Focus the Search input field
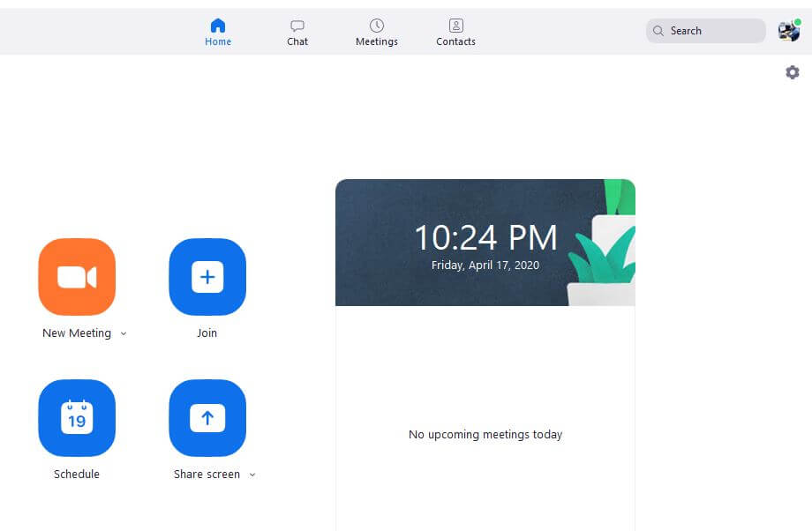812x531 pixels. click(x=706, y=31)
